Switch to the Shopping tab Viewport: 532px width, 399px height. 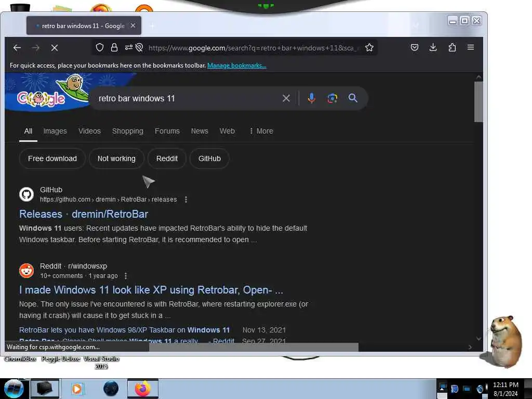tap(128, 131)
